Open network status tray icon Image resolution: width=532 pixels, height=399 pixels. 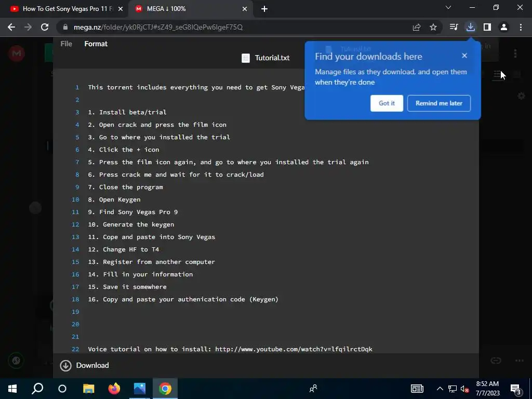[453, 389]
